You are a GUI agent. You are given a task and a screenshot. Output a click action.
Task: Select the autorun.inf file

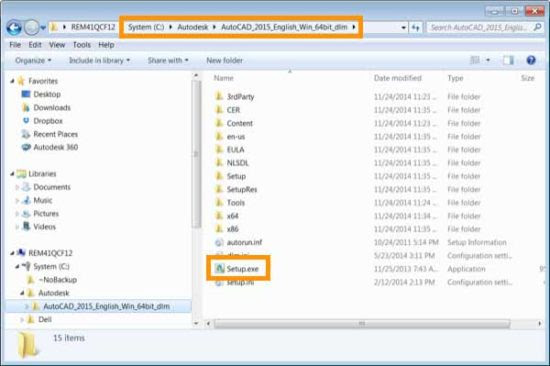[244, 242]
